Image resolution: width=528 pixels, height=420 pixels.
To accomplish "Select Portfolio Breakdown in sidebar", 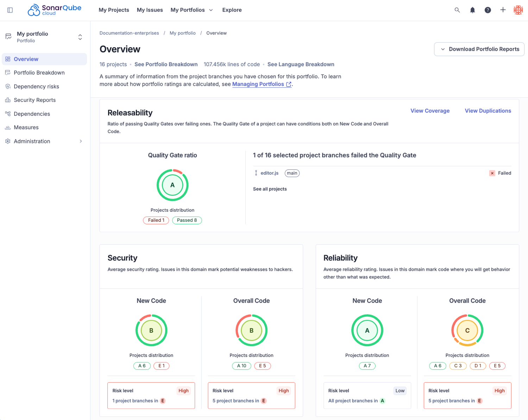I will point(44,73).
